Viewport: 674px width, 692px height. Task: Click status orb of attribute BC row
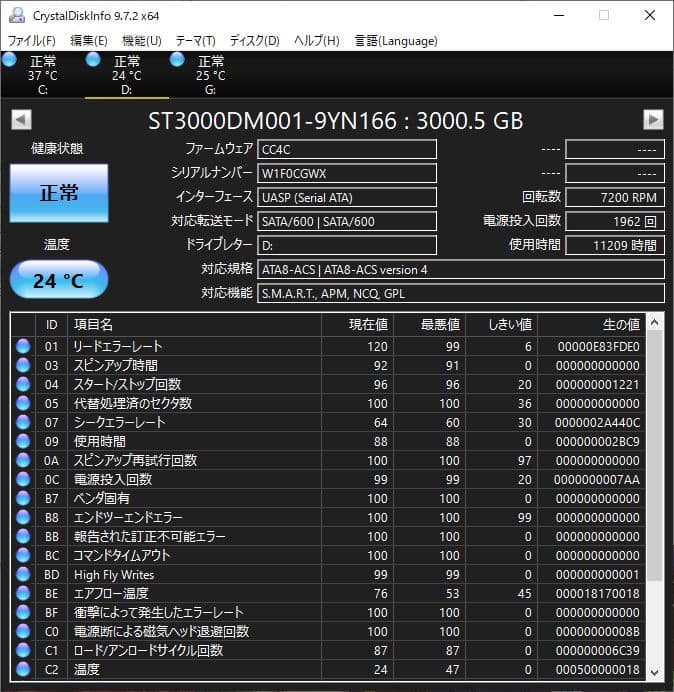23,555
